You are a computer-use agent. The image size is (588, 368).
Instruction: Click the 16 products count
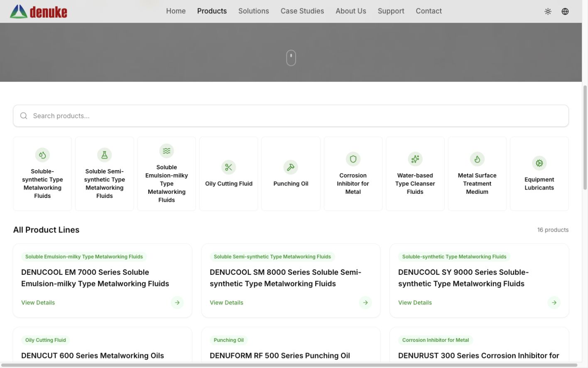click(x=553, y=230)
